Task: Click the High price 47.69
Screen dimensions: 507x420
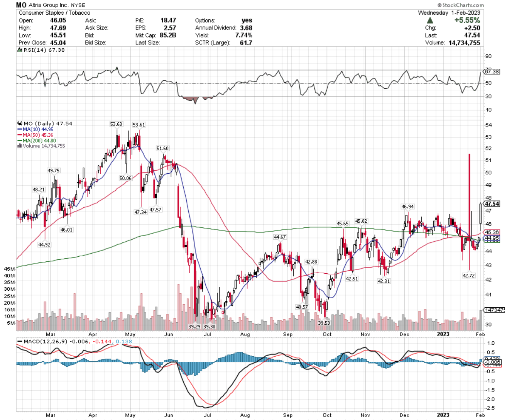Action: [x=58, y=28]
